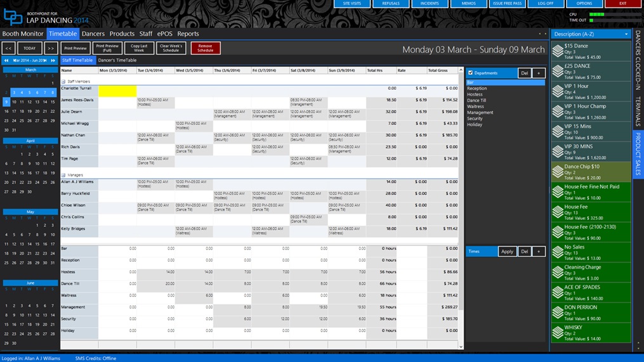Open the OPTIONS button
Image resolution: width=644 pixels, height=362 pixels.
584,3
